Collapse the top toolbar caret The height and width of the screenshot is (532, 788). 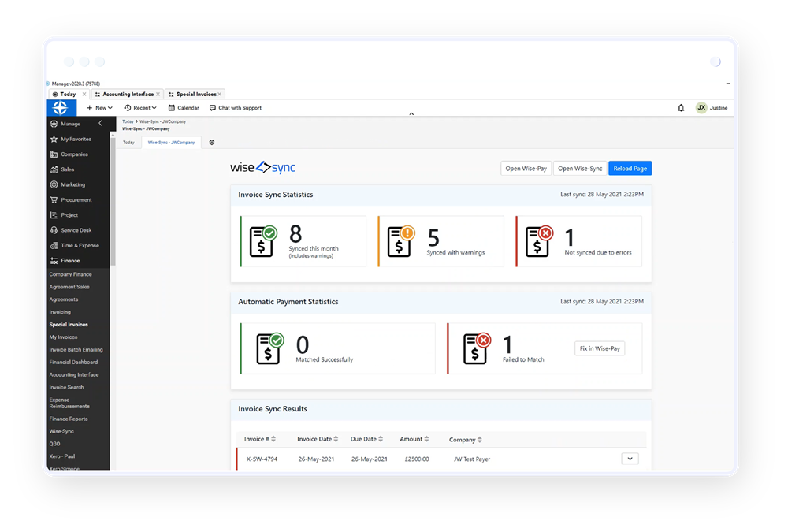pyautogui.click(x=411, y=114)
